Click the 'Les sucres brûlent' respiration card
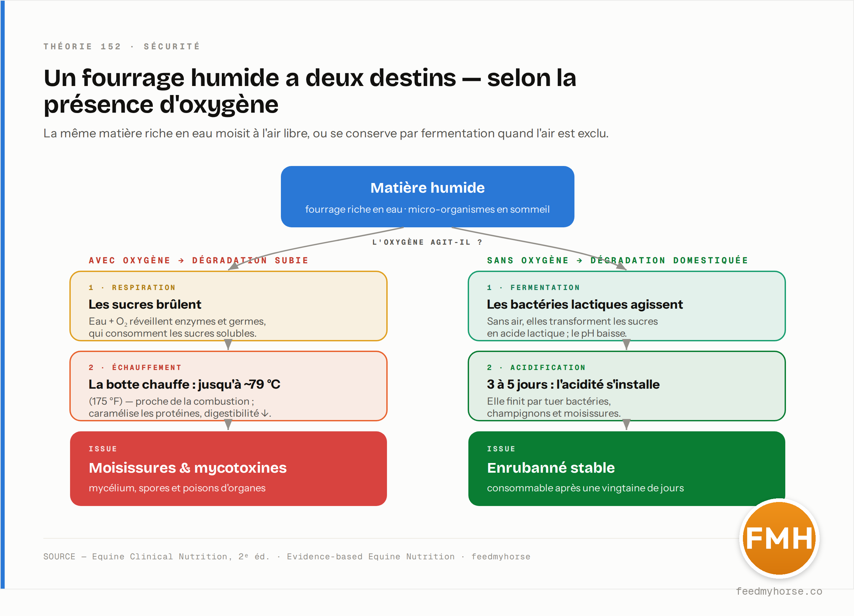The height and width of the screenshot is (616, 854). (228, 306)
